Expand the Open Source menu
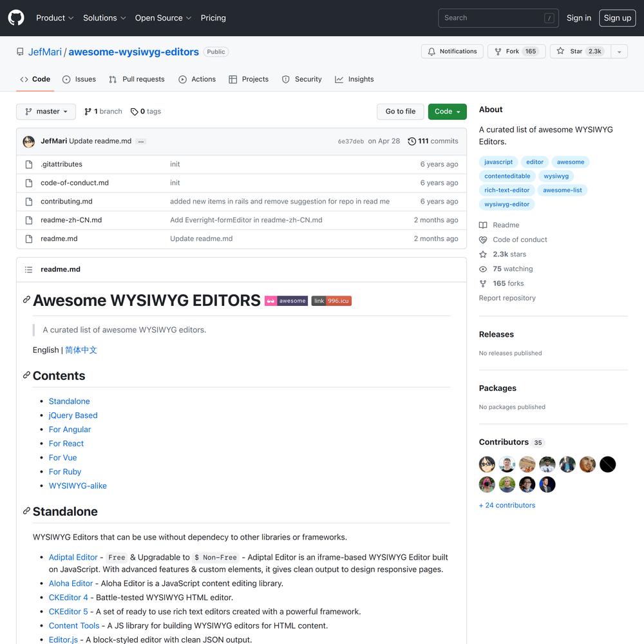 (x=163, y=17)
